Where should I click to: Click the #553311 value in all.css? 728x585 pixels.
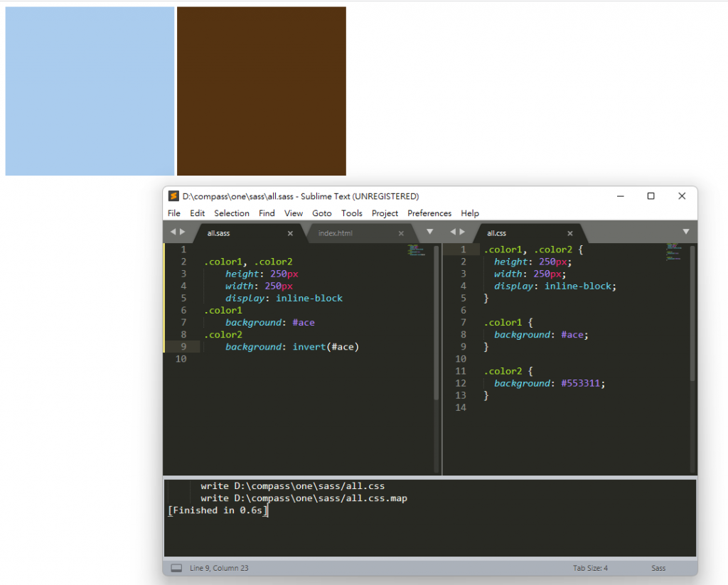[581, 383]
